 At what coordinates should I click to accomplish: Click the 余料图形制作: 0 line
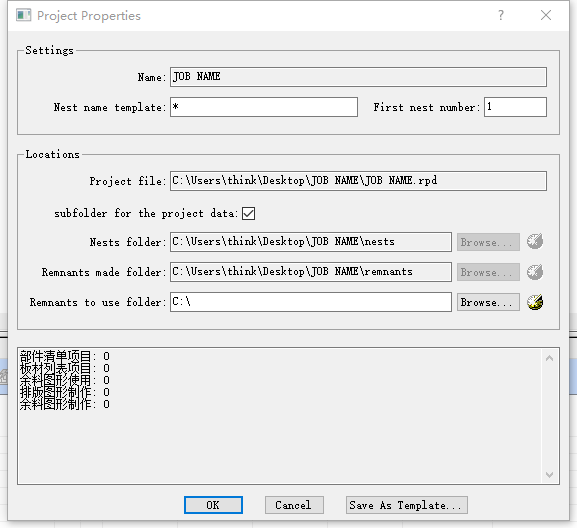point(65,404)
